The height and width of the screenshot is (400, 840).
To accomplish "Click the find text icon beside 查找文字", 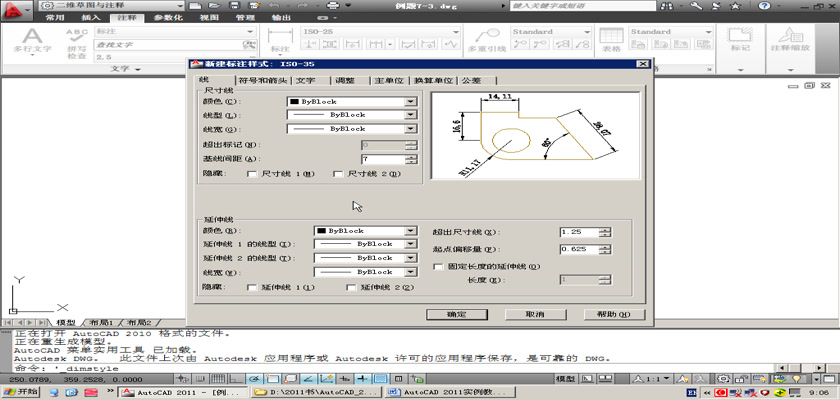I will pyautogui.click(x=249, y=44).
